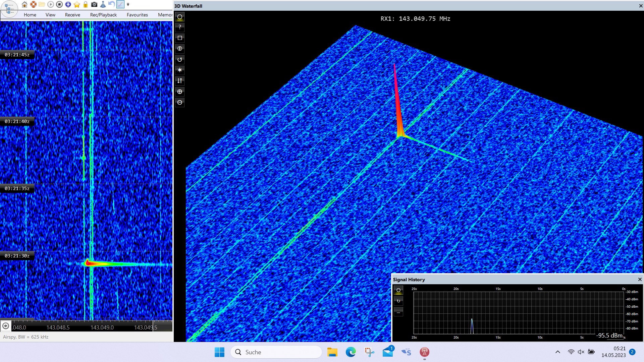Click the Home house icon in quick toolbar
The width and height of the screenshot is (644, 362).
point(24,4)
